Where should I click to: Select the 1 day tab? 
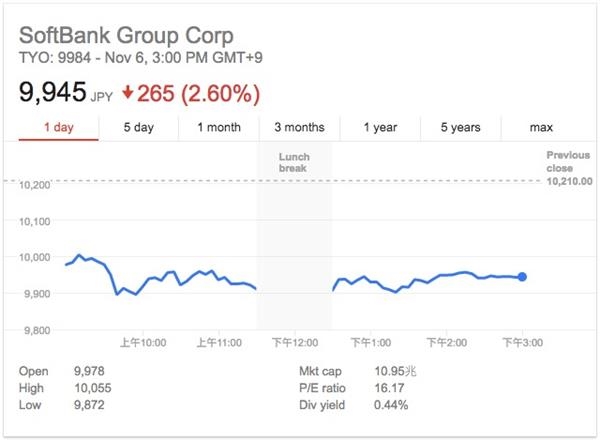pyautogui.click(x=58, y=127)
